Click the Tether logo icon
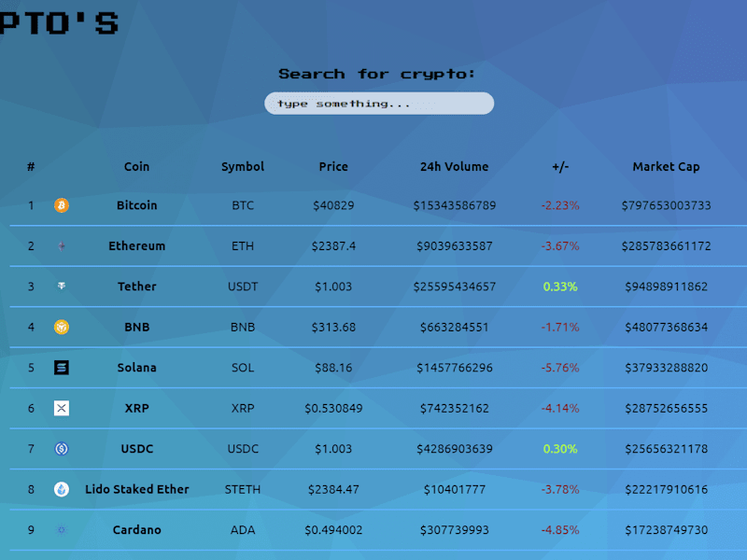 tap(62, 287)
